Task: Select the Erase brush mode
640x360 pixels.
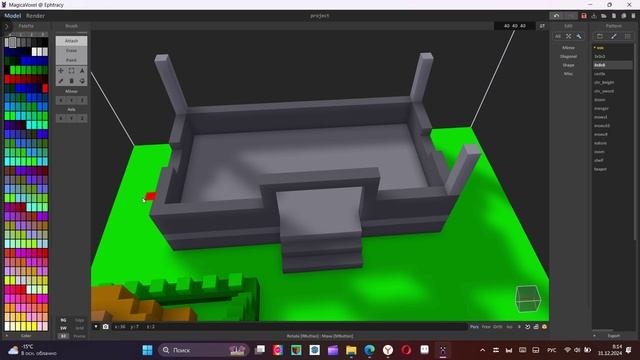Action: click(x=71, y=50)
